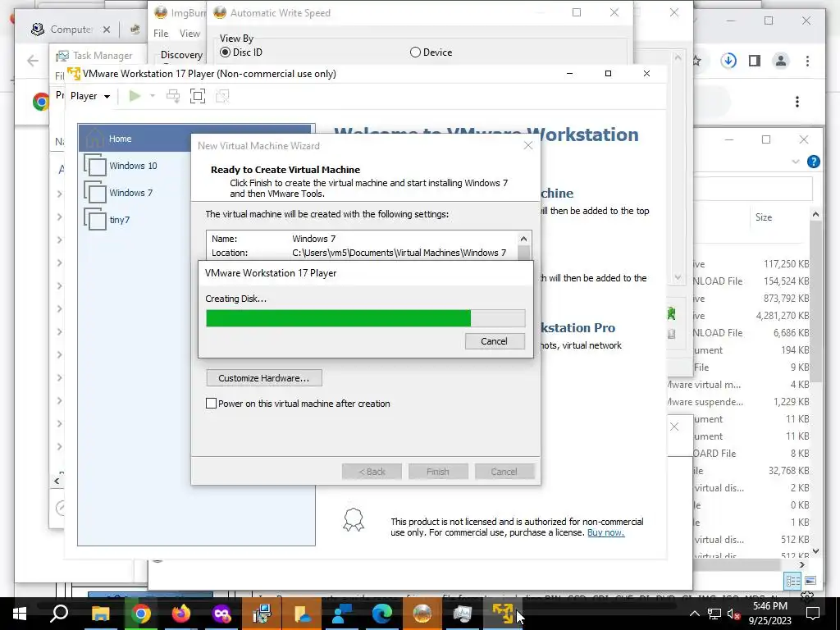Switch to large icons view in File Explorer

(x=810, y=581)
